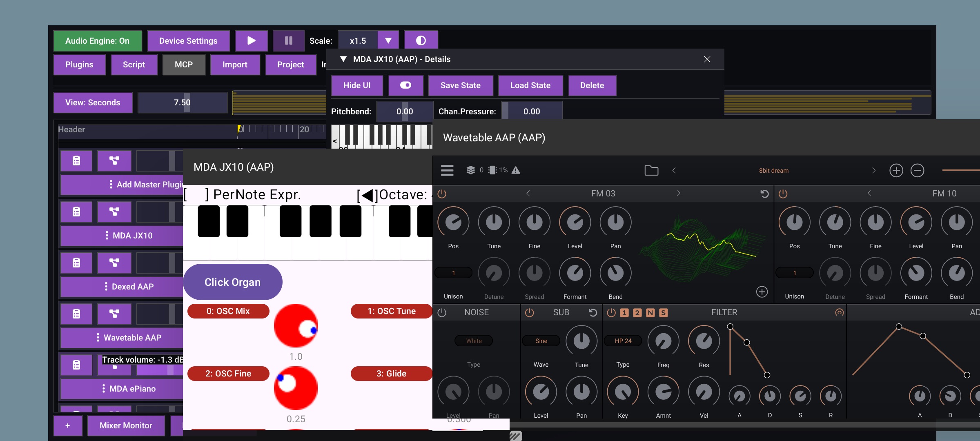Click the 0: OSC Mix red knob

tap(296, 325)
